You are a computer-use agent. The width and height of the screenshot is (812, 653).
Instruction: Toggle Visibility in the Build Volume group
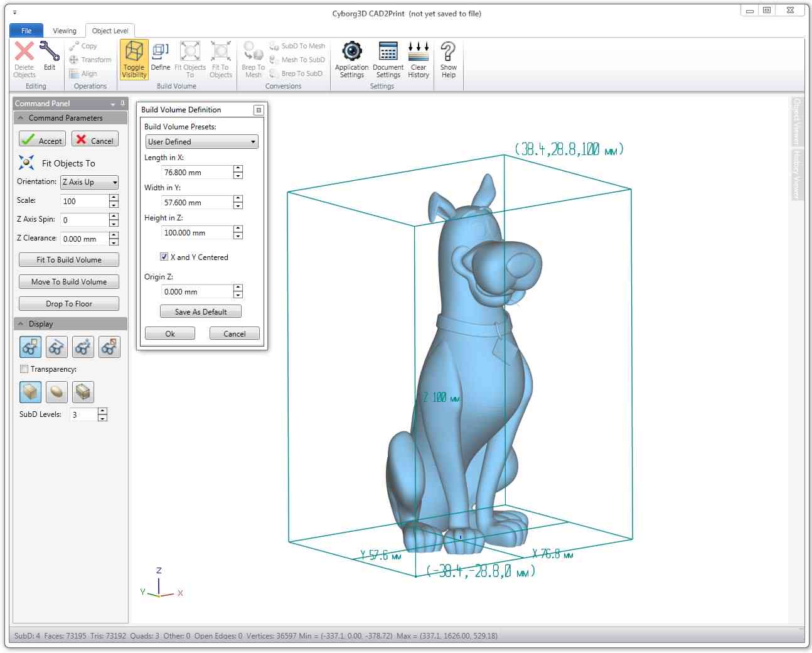click(134, 60)
